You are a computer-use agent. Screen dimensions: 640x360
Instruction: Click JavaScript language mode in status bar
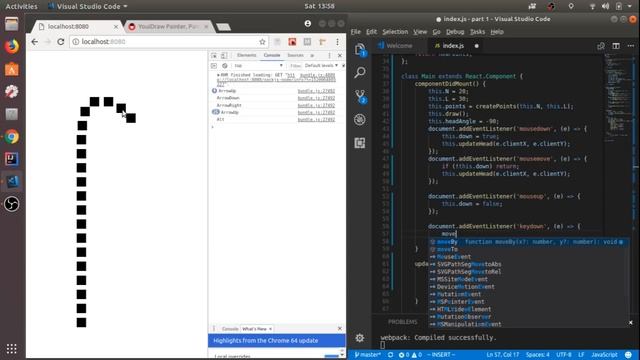(x=604, y=355)
